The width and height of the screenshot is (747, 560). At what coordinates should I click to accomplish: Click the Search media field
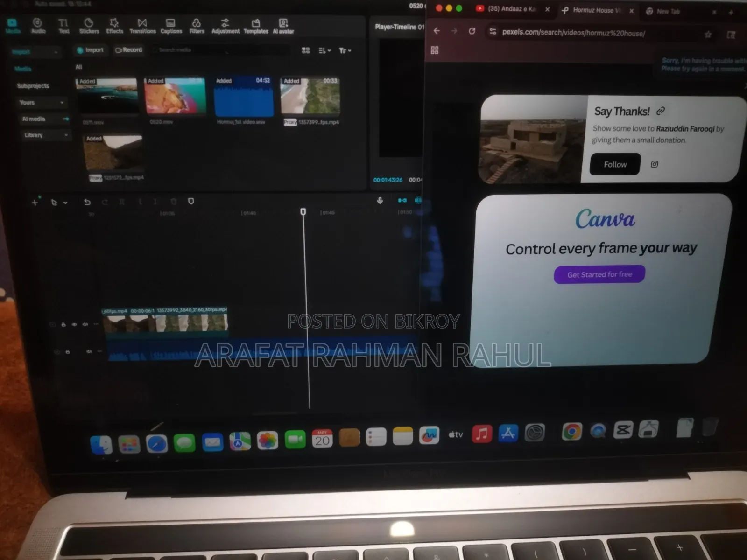click(x=220, y=50)
